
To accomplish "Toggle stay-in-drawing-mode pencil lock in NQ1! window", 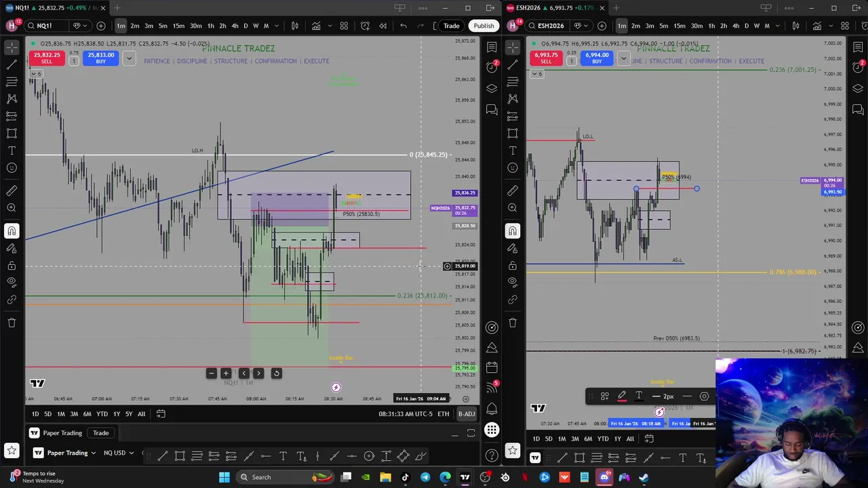I will [12, 248].
